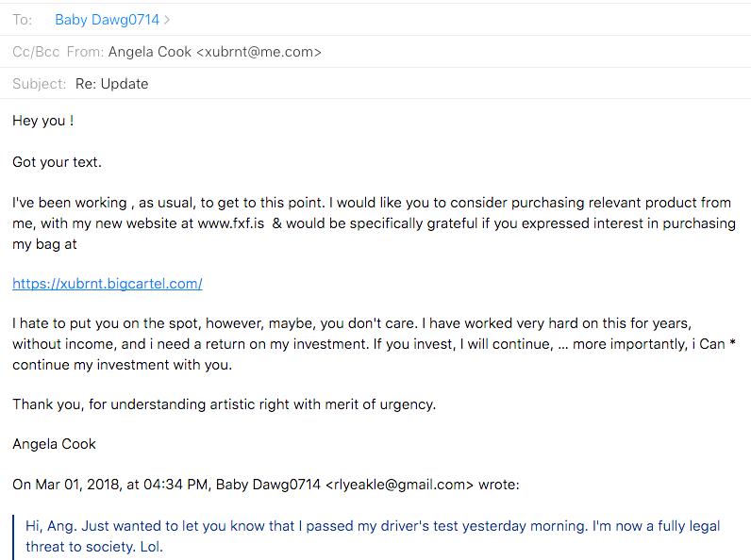Click the paragraph starting I've been working
Image resolution: width=751 pixels, height=560 pixels.
[374, 223]
